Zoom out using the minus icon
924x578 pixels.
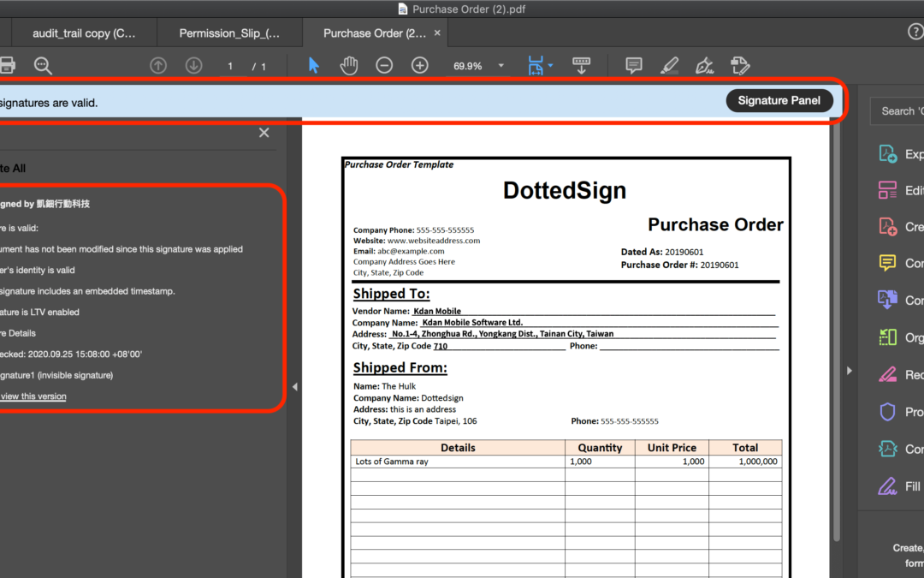click(x=383, y=64)
